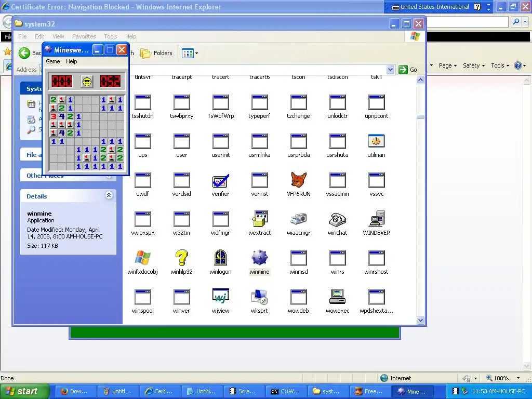Switch to the system32 taskbar button
The image size is (532, 399).
click(x=328, y=391)
